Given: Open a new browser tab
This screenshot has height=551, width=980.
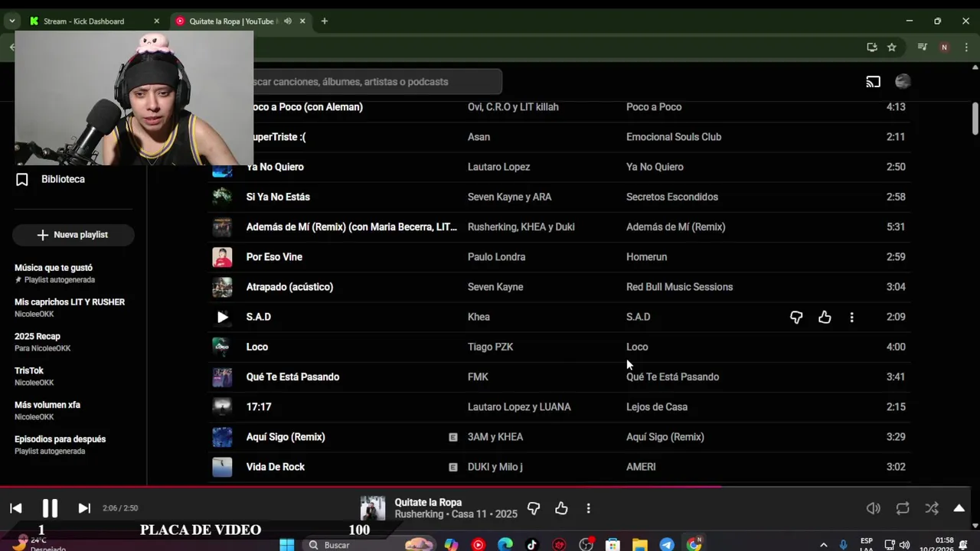Looking at the screenshot, I should pyautogui.click(x=325, y=21).
